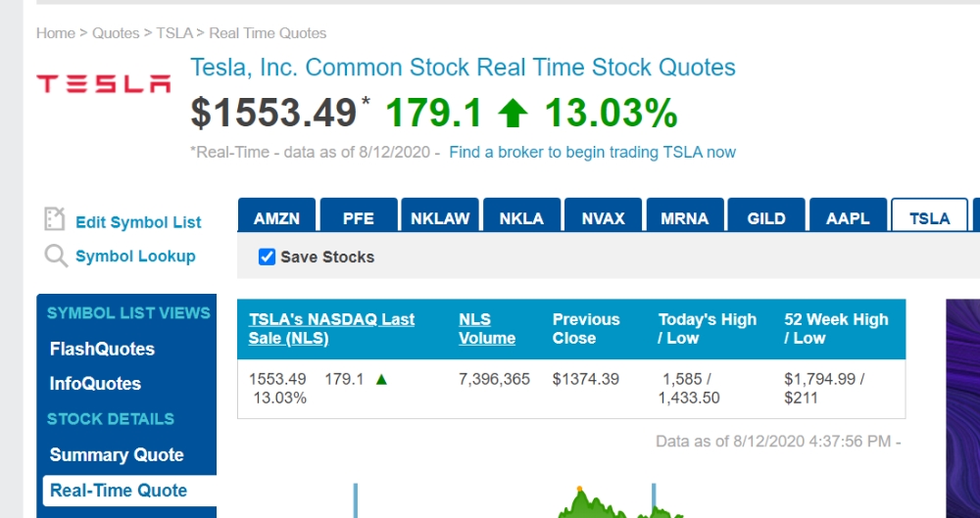Open FlashQuotes in the sidebar

102,349
